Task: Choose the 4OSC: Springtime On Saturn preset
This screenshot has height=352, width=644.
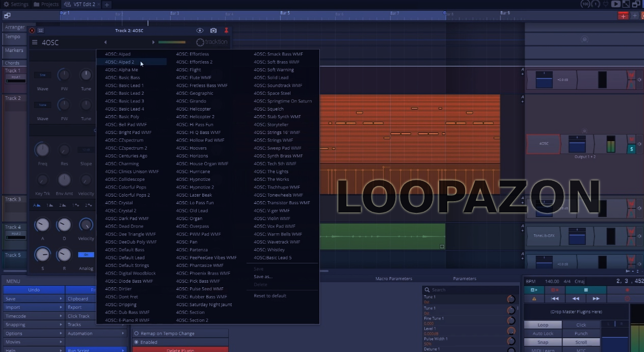Action: pyautogui.click(x=283, y=101)
